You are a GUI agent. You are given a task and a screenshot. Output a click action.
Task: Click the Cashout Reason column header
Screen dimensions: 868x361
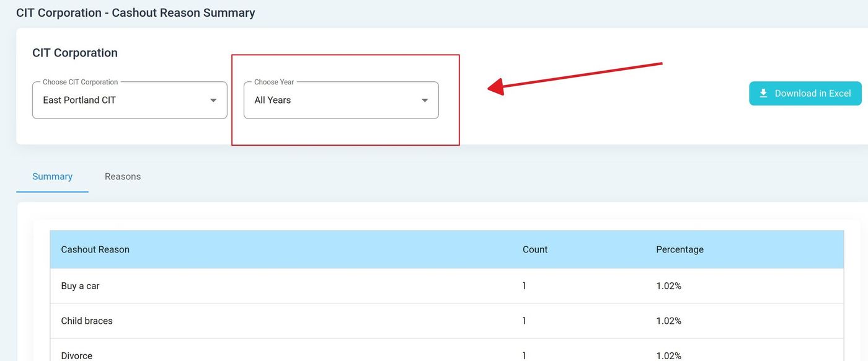pos(95,249)
